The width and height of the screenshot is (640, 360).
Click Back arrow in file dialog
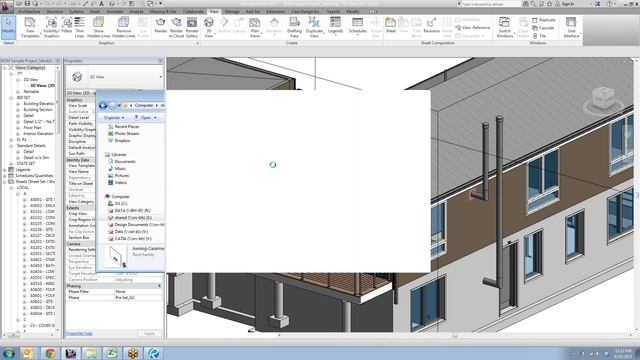[x=103, y=106]
